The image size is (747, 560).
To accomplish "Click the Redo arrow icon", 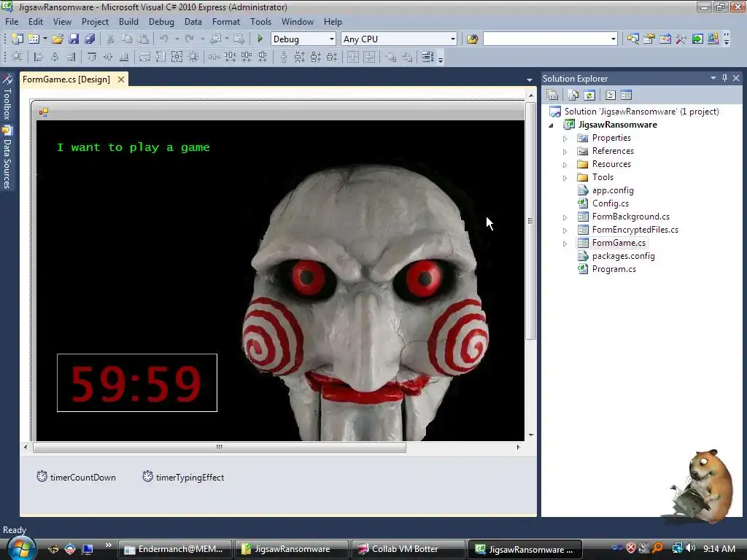I will coord(190,39).
